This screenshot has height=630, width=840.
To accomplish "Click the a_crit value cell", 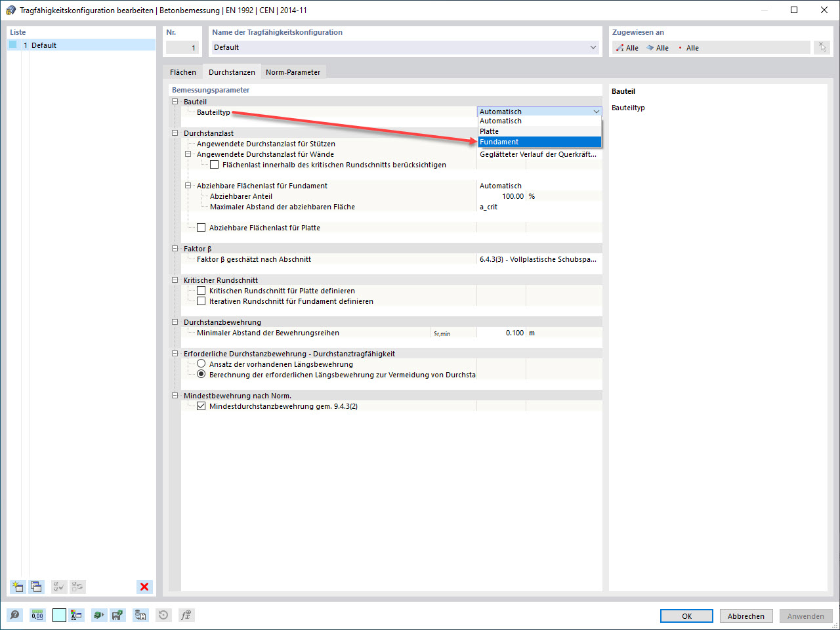I will tap(539, 207).
